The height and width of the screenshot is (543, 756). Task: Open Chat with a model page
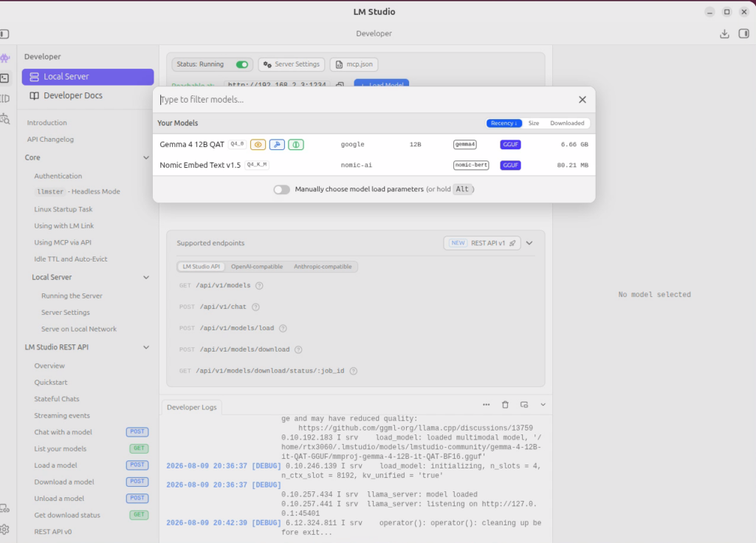(x=63, y=432)
